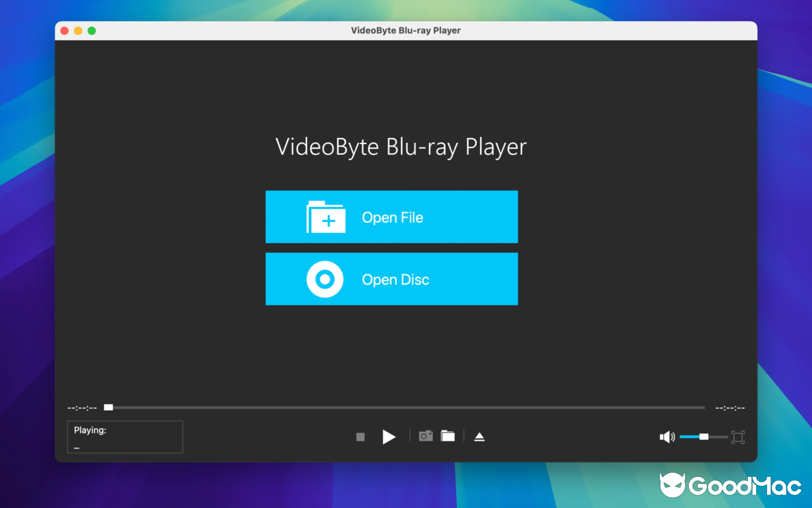Click the Open File folder icon
812x508 pixels.
point(327,217)
